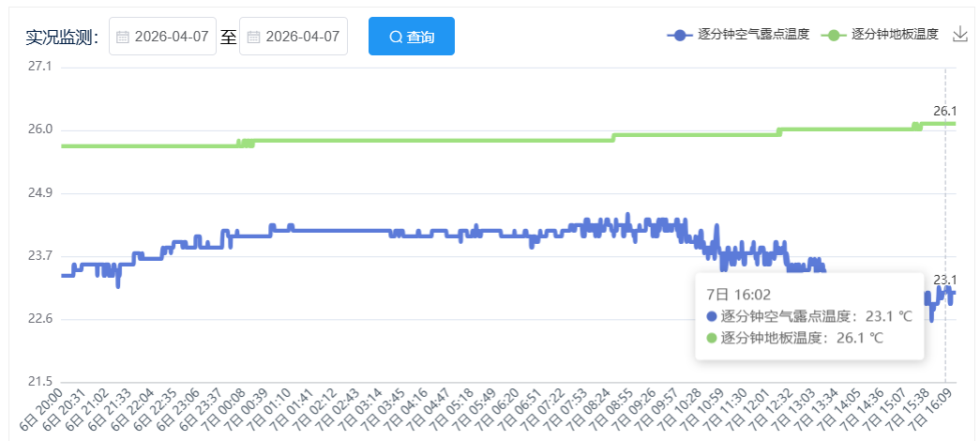The width and height of the screenshot is (980, 441).
Task: Click the 27.1 y-axis label
Action: click(40, 68)
